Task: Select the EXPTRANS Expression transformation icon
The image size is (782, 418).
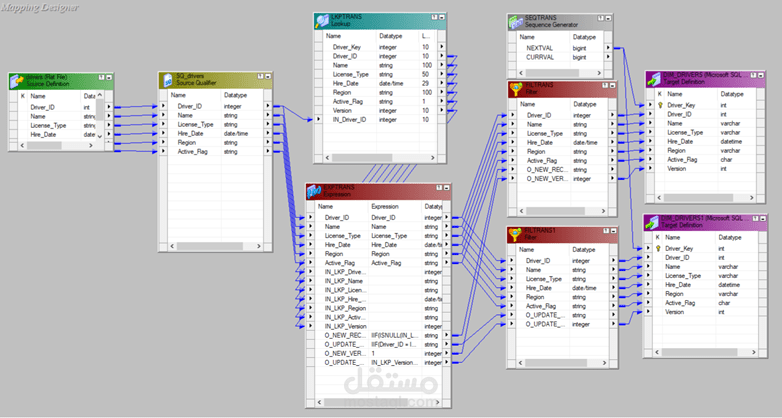Action: pos(314,192)
